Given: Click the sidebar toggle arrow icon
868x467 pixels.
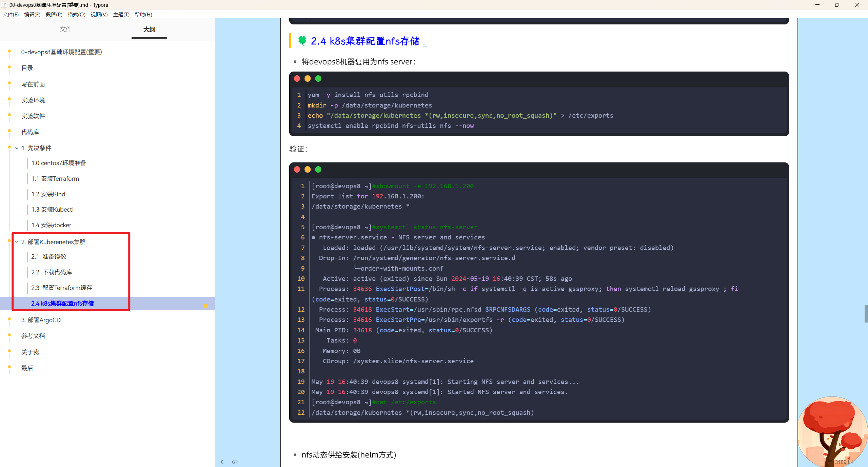Looking at the screenshot, I should pos(222,462).
